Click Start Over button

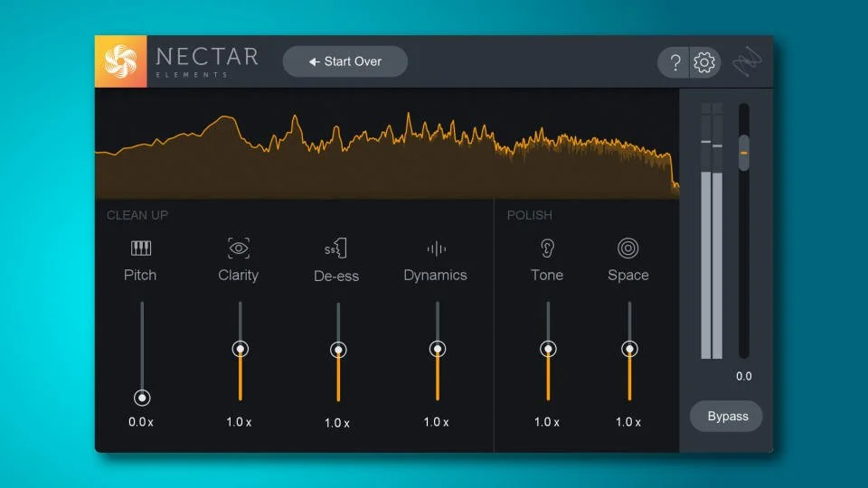tap(345, 61)
